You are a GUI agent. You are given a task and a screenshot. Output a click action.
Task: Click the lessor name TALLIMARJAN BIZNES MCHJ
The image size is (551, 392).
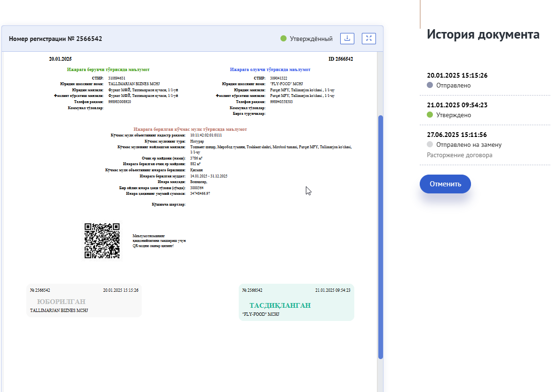(x=134, y=84)
